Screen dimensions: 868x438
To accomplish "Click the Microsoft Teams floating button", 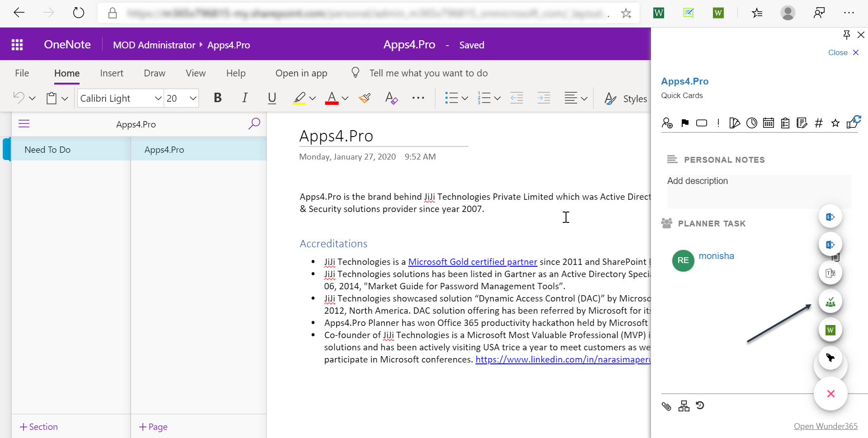I will pyautogui.click(x=830, y=273).
